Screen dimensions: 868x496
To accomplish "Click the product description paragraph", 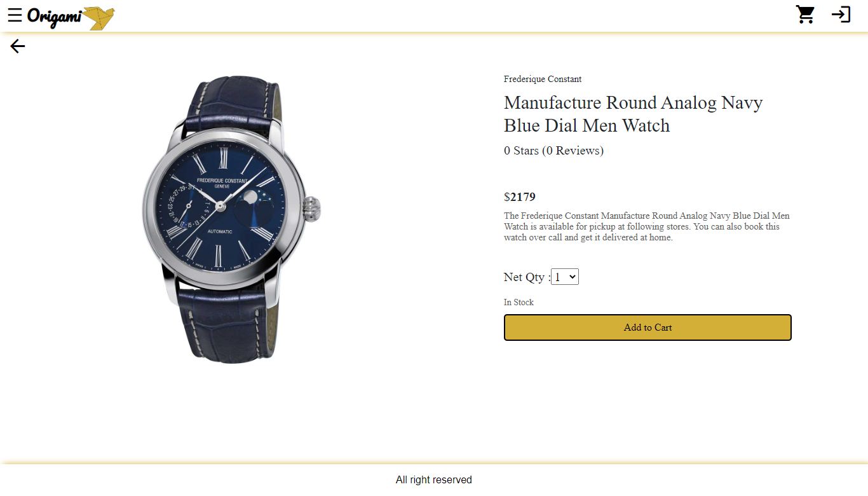I will pyautogui.click(x=646, y=226).
